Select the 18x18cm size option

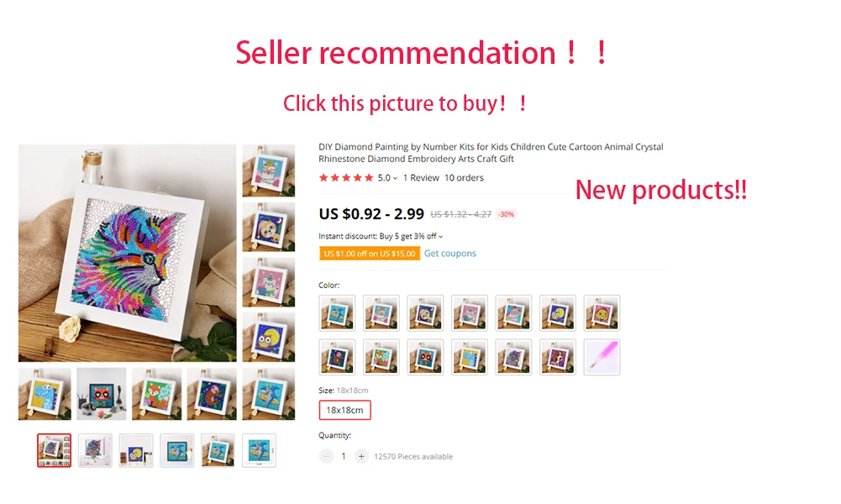[x=344, y=410]
